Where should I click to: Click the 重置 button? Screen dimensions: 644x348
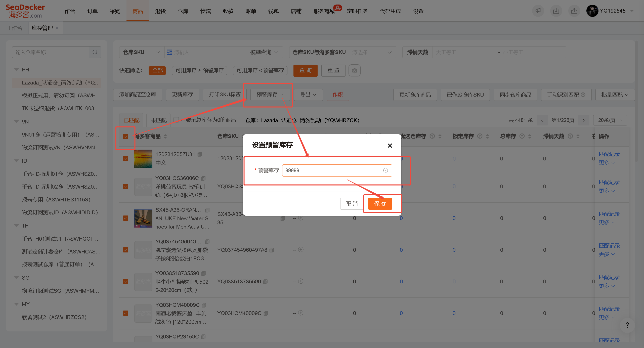[x=333, y=71]
